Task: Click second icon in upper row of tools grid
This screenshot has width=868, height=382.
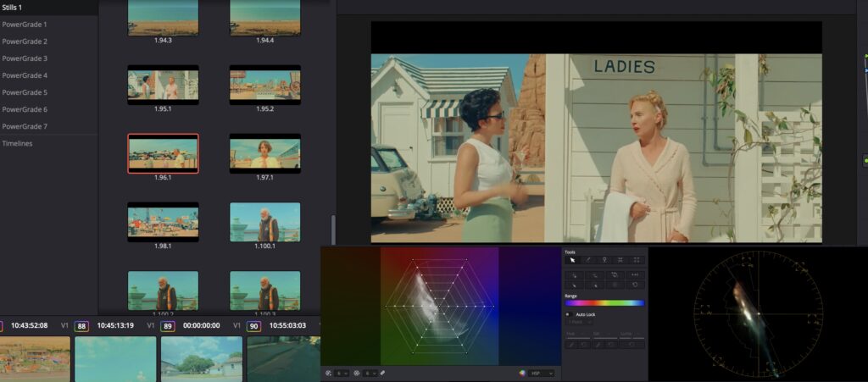Action: click(x=594, y=274)
